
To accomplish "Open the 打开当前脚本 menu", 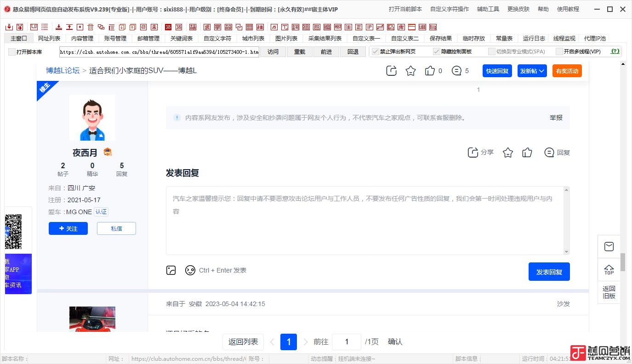I will tap(405, 9).
